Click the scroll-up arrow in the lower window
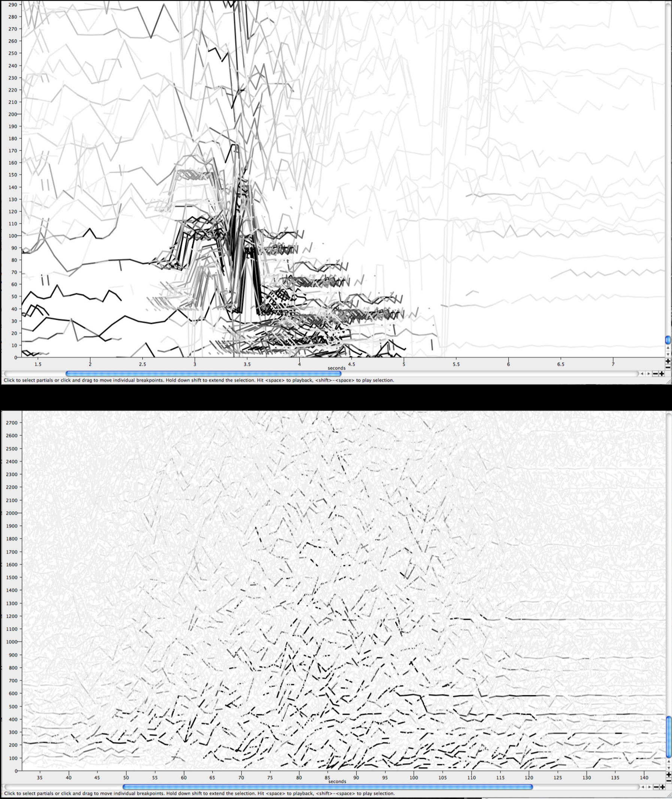This screenshot has height=799, width=672. click(669, 761)
